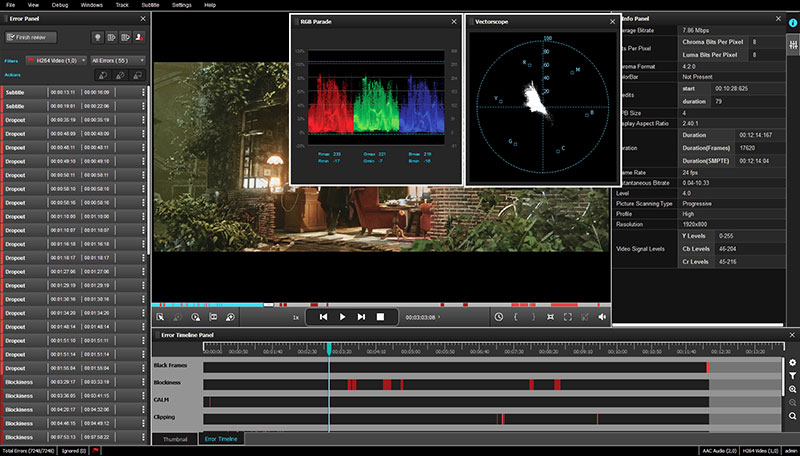This screenshot has width=800, height=456.
Task: Open the sliders settings icon beside Info Panel
Action: tap(793, 44)
